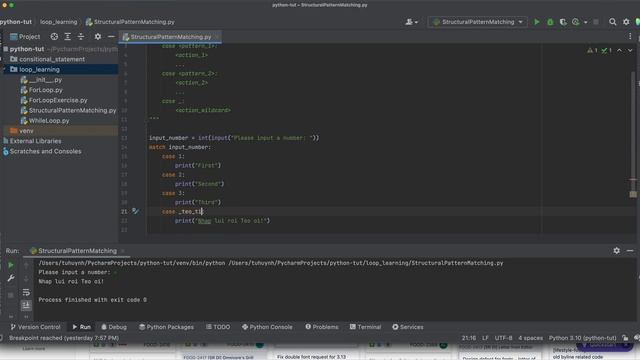Screen dimensions: 640x360
Task: Click the stop button in the top toolbar
Action: [596, 22]
